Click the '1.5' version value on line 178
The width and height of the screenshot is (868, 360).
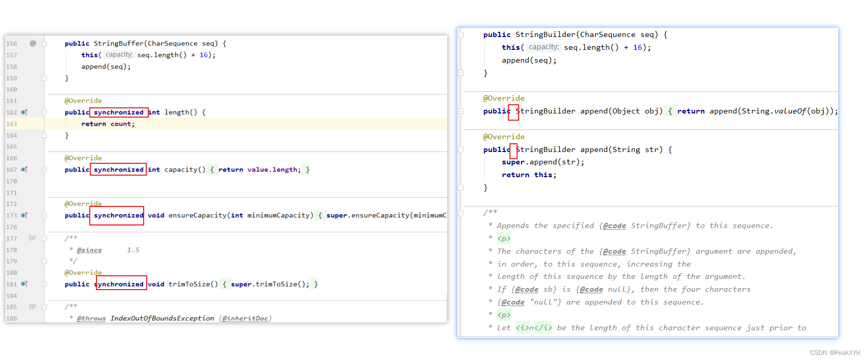pos(133,250)
